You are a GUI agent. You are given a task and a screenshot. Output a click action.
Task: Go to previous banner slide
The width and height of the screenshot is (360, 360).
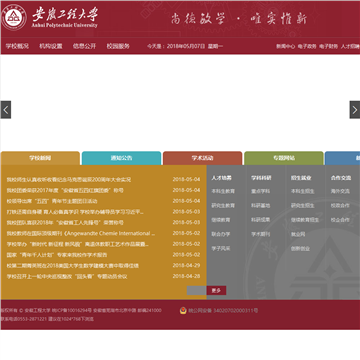[x=6, y=110]
